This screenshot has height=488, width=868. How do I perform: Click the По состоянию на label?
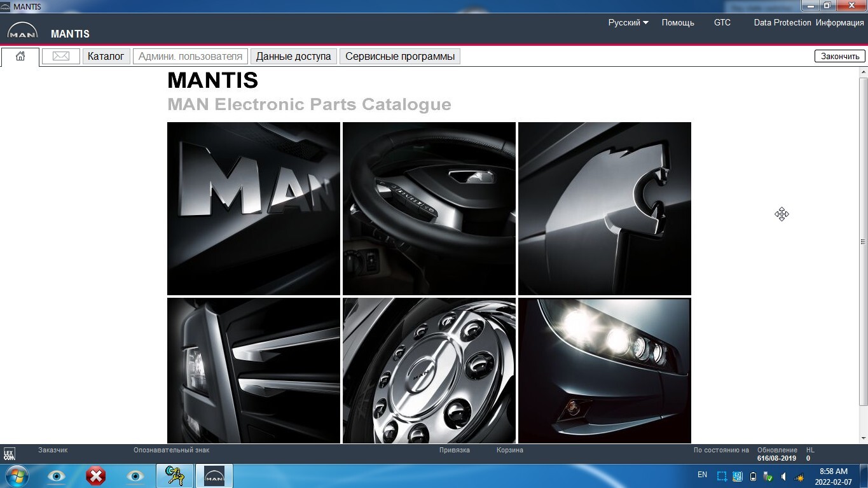coord(721,450)
